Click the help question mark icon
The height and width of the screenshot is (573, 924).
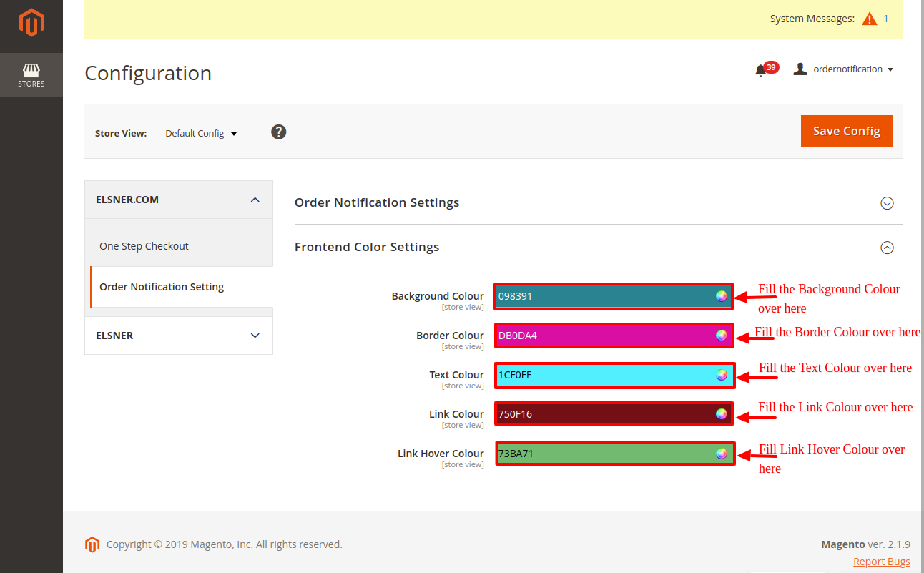[279, 132]
